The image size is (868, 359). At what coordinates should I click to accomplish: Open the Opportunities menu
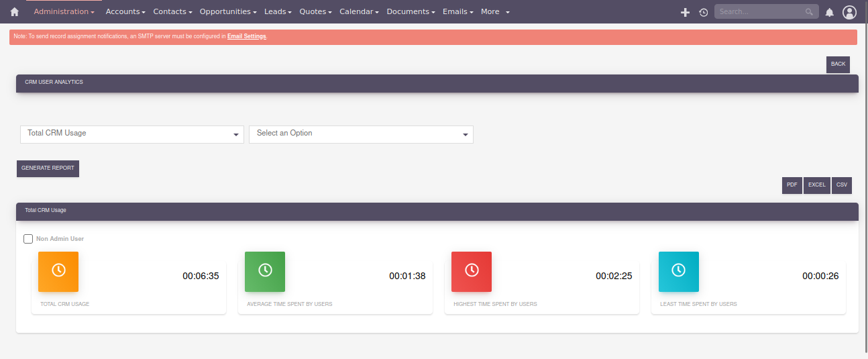[229, 12]
